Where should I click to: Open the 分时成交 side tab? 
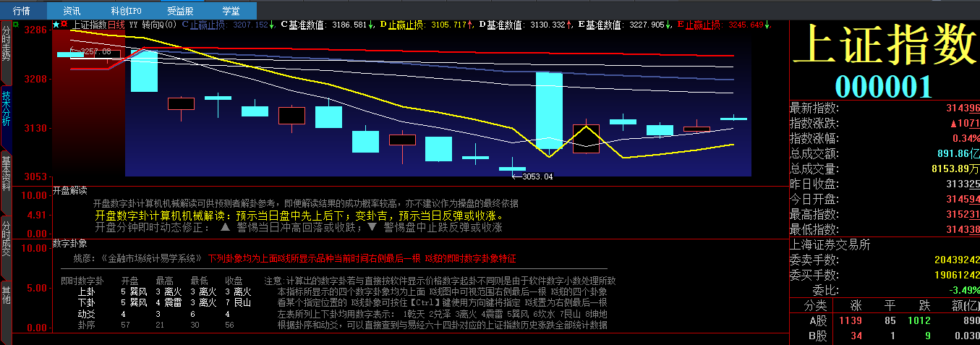7,239
